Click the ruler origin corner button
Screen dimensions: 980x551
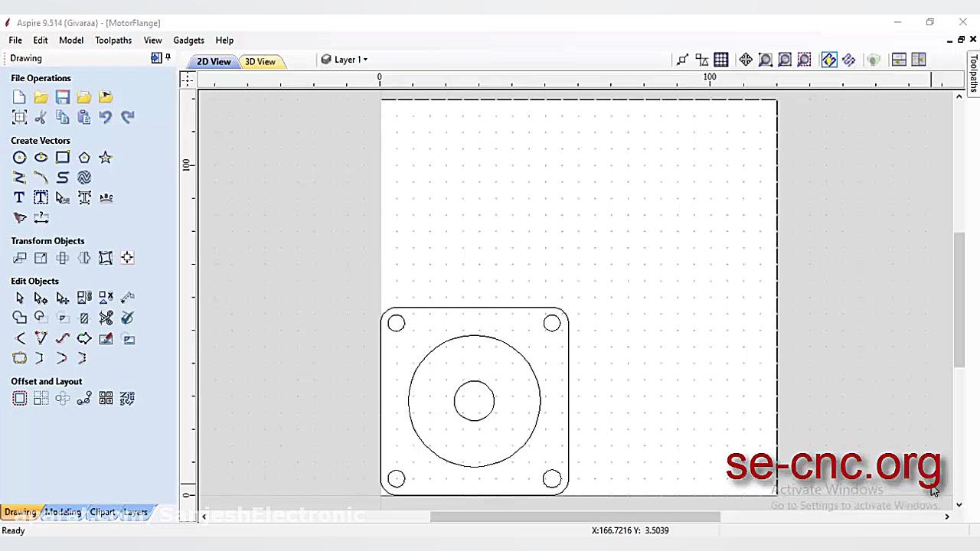point(188,79)
